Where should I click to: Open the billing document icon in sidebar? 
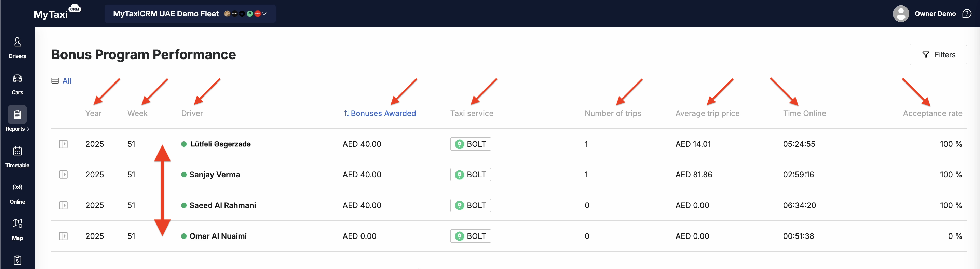coord(17,260)
